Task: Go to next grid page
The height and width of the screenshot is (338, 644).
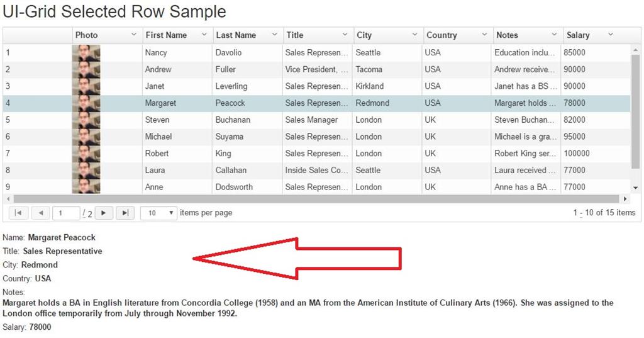Action: 103,213
